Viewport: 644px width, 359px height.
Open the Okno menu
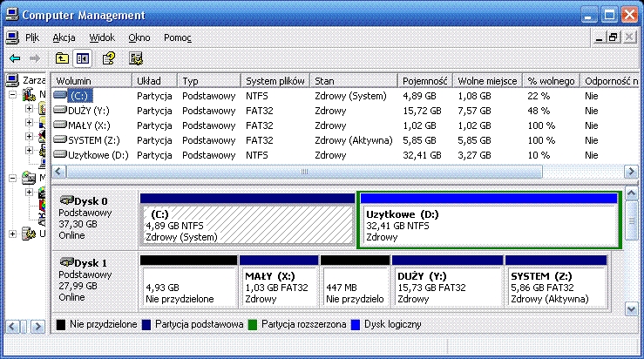point(139,37)
